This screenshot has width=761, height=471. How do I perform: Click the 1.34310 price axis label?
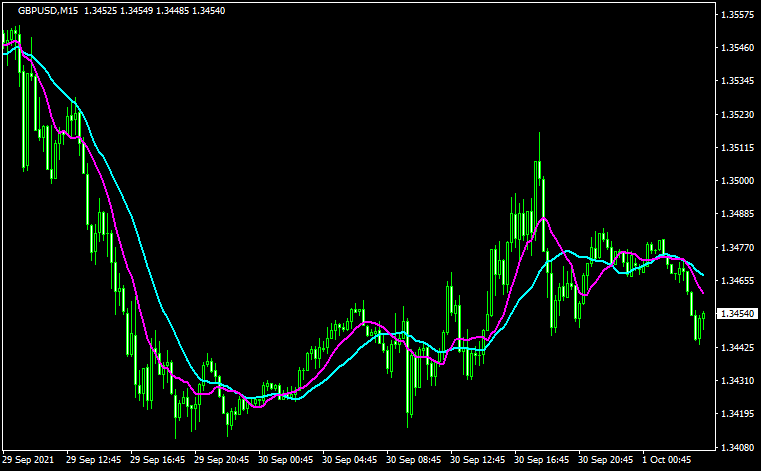738,381
